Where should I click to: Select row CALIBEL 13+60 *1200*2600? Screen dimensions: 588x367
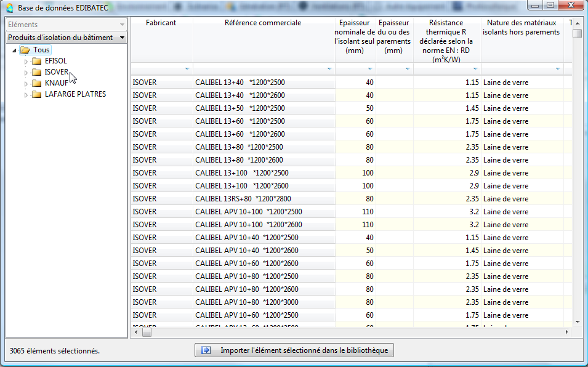point(352,134)
